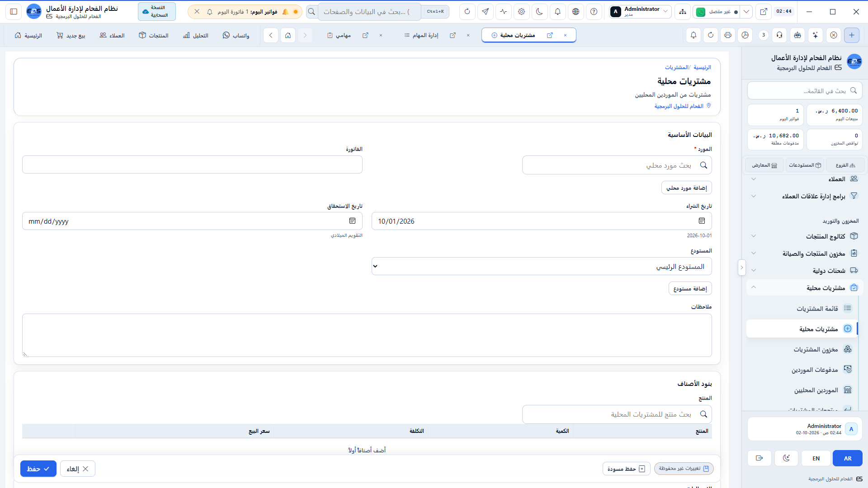Click the ملاحظات notes text area
The width and height of the screenshot is (868, 488).
[x=367, y=335]
